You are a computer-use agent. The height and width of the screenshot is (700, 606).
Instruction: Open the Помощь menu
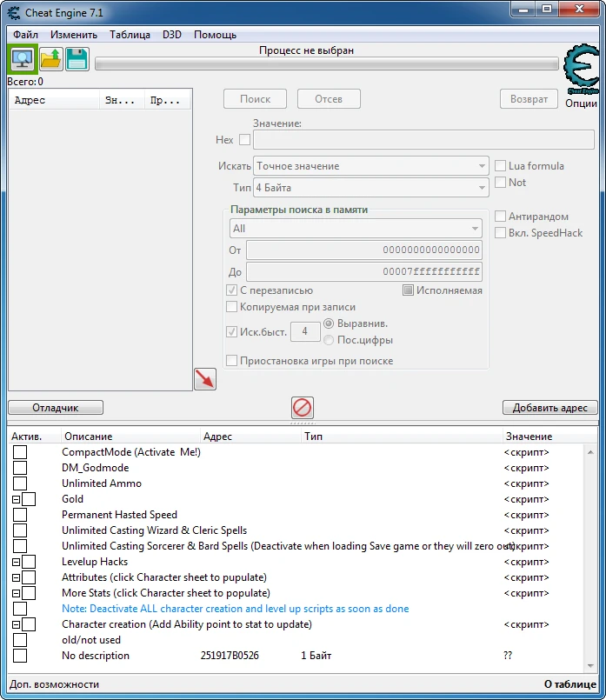click(x=215, y=35)
